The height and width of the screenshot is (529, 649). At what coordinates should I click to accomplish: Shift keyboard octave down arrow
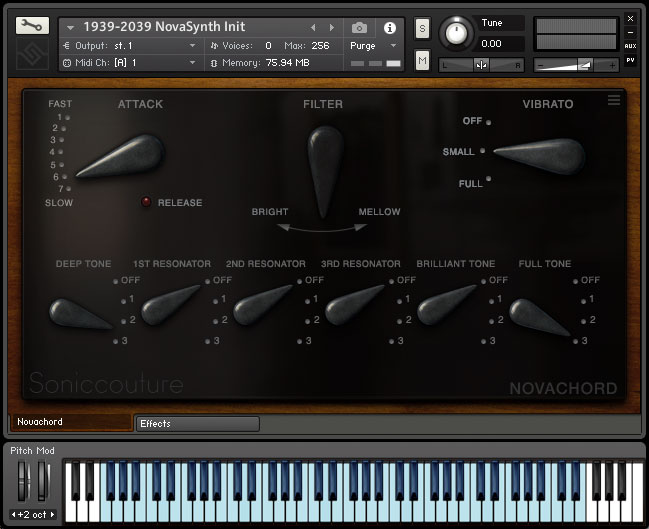14,515
